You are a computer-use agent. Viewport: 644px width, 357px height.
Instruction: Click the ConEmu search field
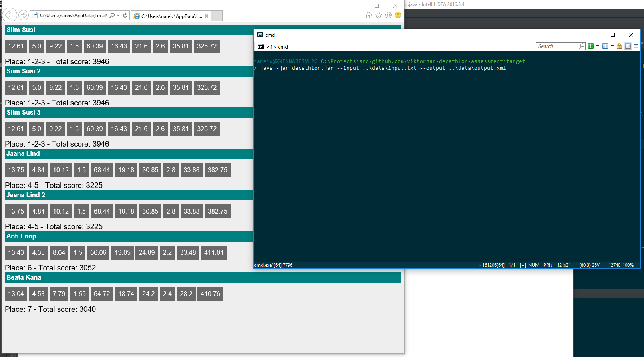(x=557, y=46)
